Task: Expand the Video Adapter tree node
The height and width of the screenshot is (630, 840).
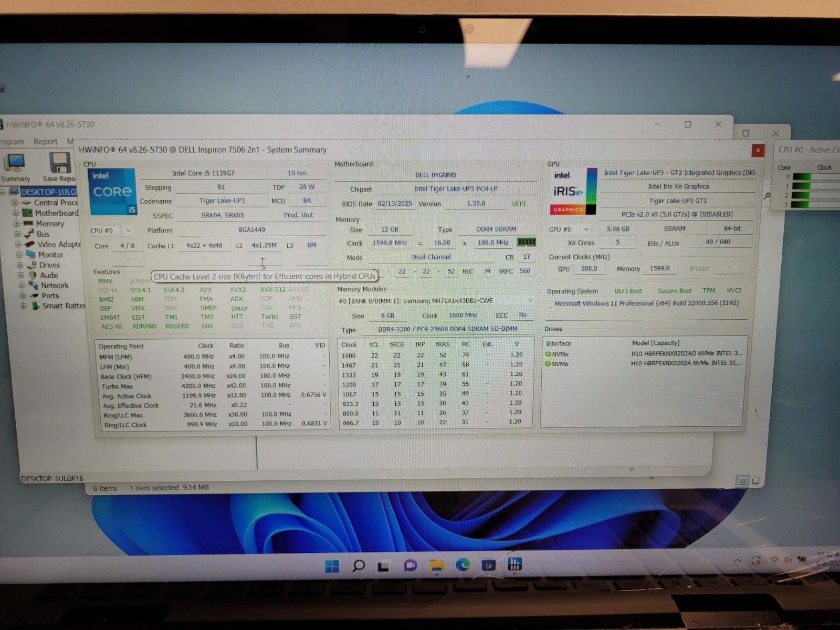Action: click(18, 245)
